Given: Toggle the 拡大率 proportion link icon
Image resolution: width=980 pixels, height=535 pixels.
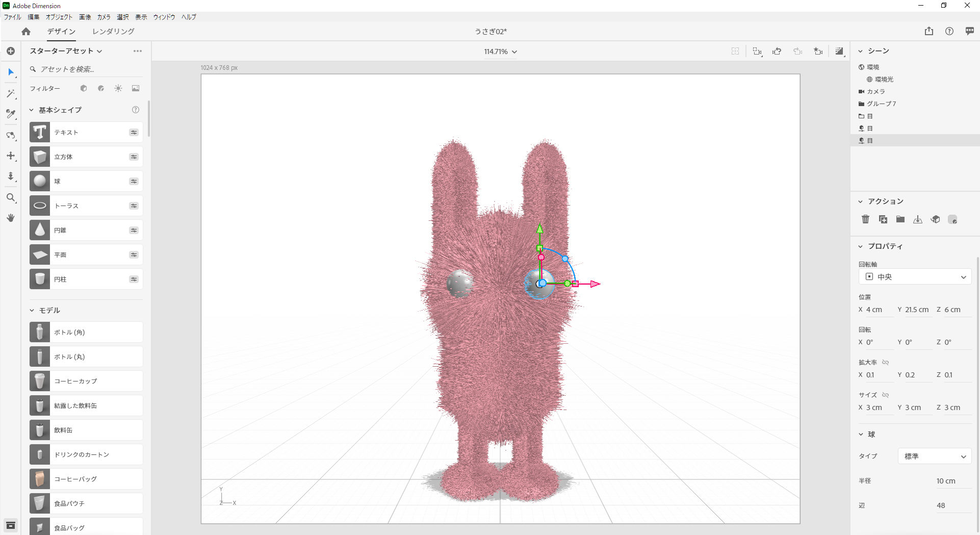Looking at the screenshot, I should 886,363.
